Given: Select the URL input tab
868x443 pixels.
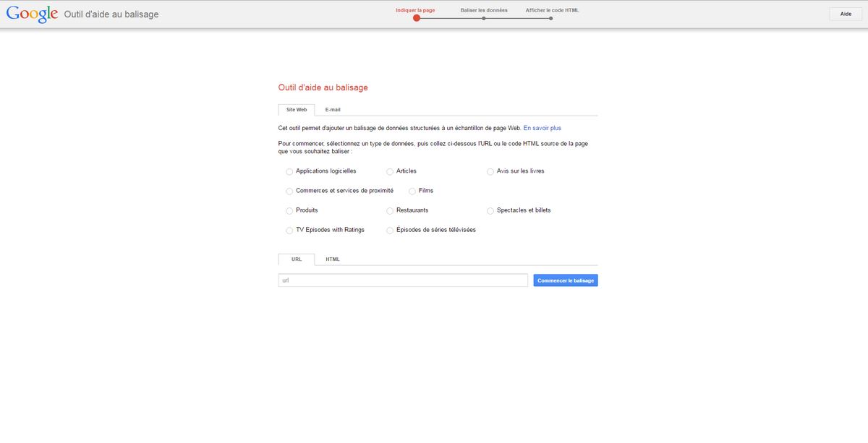Looking at the screenshot, I should [x=297, y=259].
